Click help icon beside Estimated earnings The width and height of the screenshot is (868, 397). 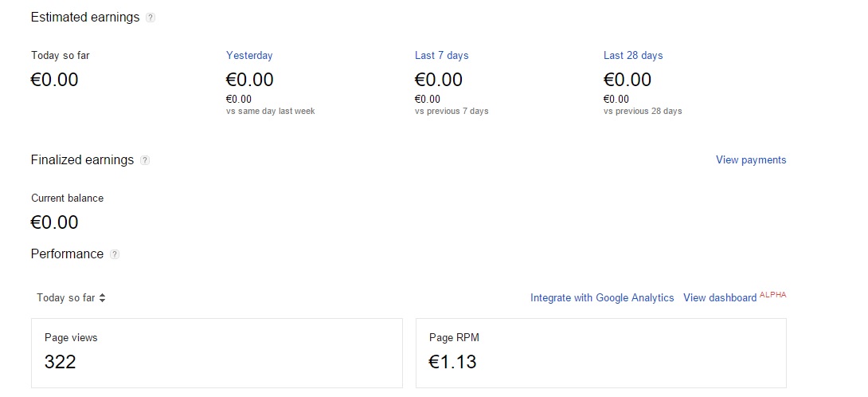(x=151, y=18)
